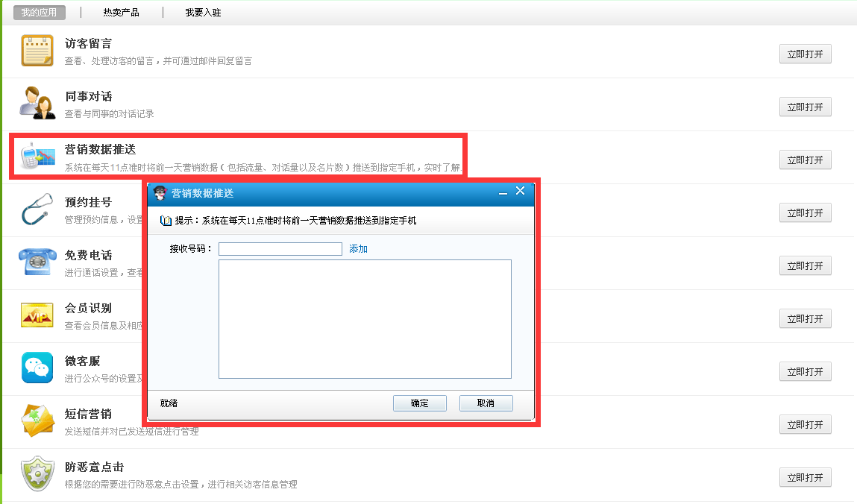Minimize the 营销数据推送 dialog
Screen dimensions: 857x504
click(x=503, y=192)
